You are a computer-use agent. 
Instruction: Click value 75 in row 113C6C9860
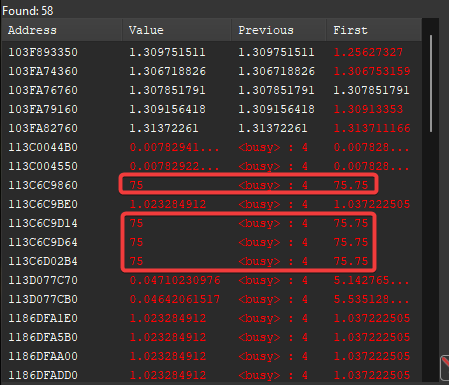click(136, 185)
